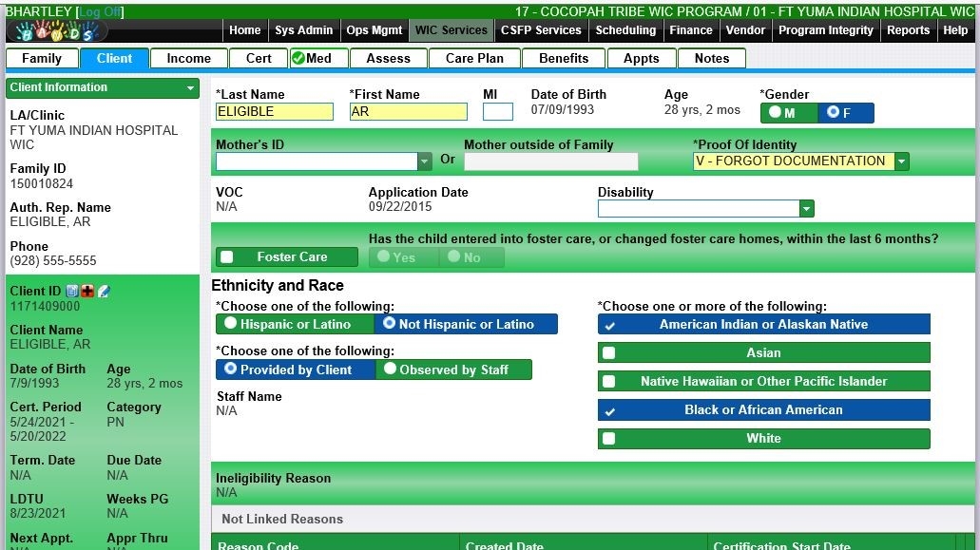Image resolution: width=980 pixels, height=550 pixels.
Task: Switch to the Income tab
Action: (x=188, y=58)
